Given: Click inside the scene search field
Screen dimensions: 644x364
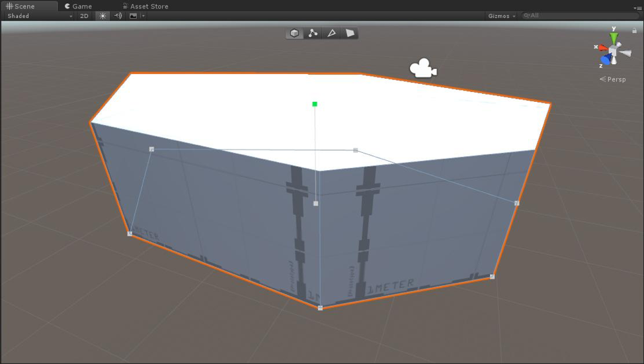Looking at the screenshot, I should point(582,16).
